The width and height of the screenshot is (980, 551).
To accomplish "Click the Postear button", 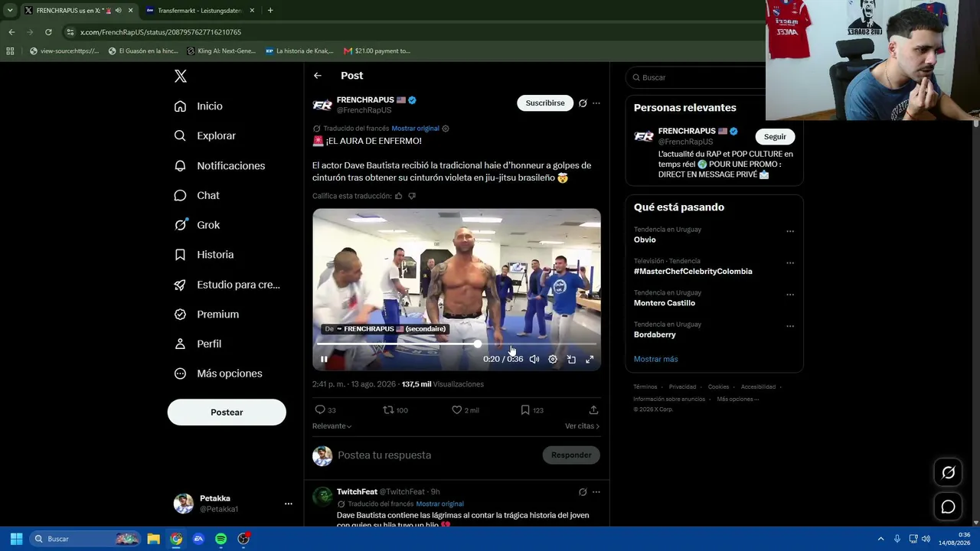I will pyautogui.click(x=227, y=412).
